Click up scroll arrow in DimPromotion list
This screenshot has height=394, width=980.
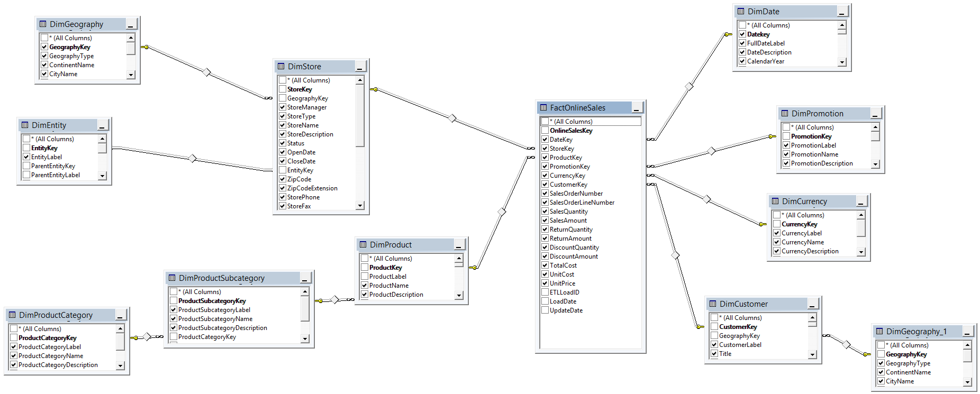point(875,127)
